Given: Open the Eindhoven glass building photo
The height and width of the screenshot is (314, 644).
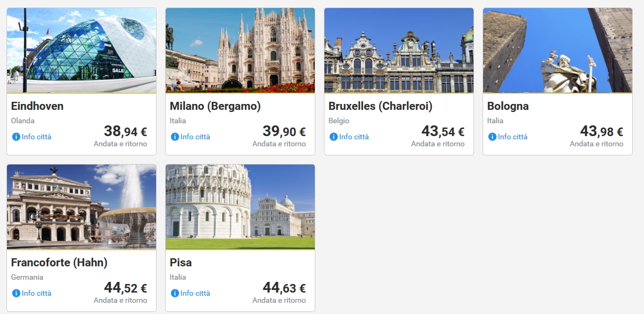Looking at the screenshot, I should pyautogui.click(x=82, y=50).
